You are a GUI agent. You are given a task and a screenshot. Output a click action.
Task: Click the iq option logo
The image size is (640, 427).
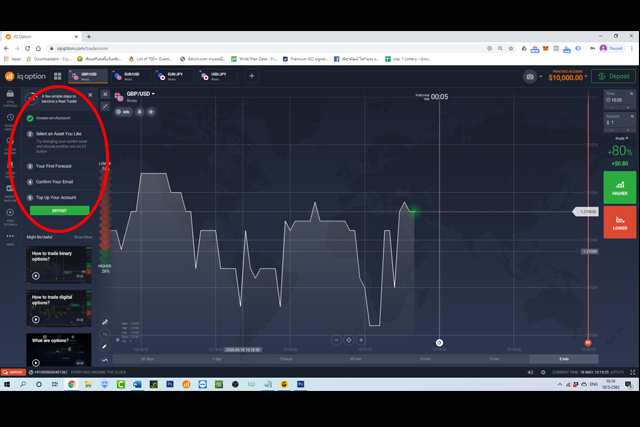25,76
